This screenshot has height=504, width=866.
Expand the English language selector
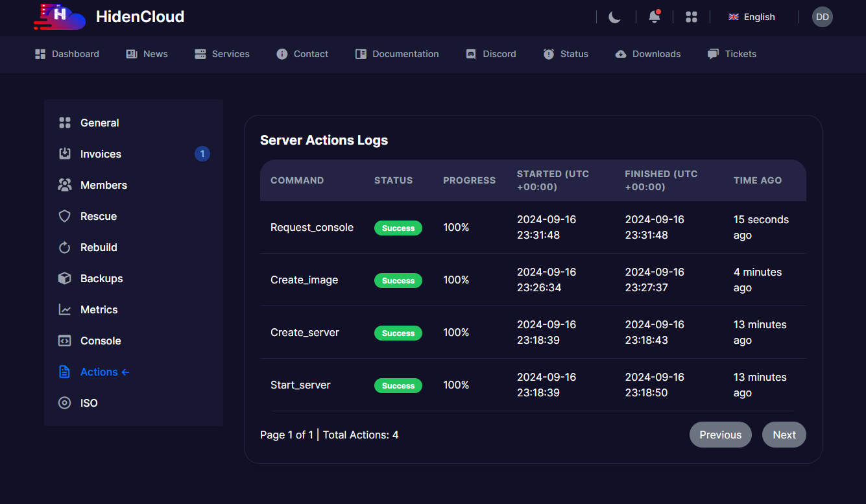[752, 17]
